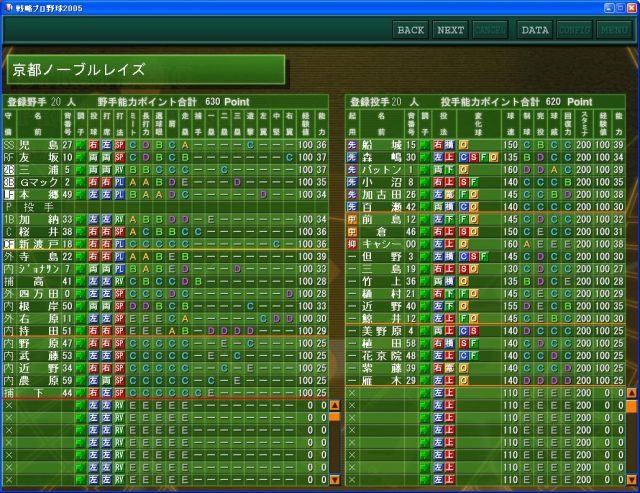Click the SP batting style icon for 友坂
The width and height of the screenshot is (640, 493).
pos(119,158)
